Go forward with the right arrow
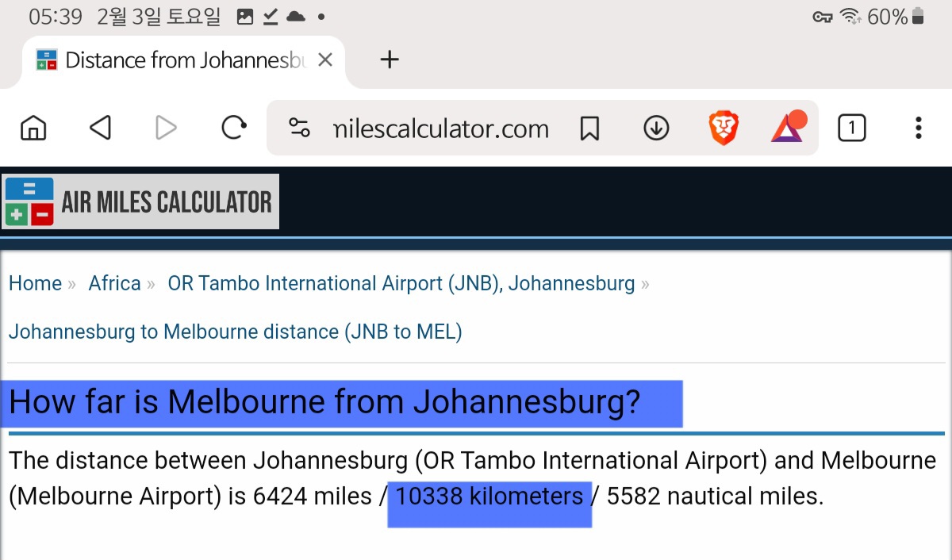Screen dimensions: 952x560 click(x=166, y=128)
